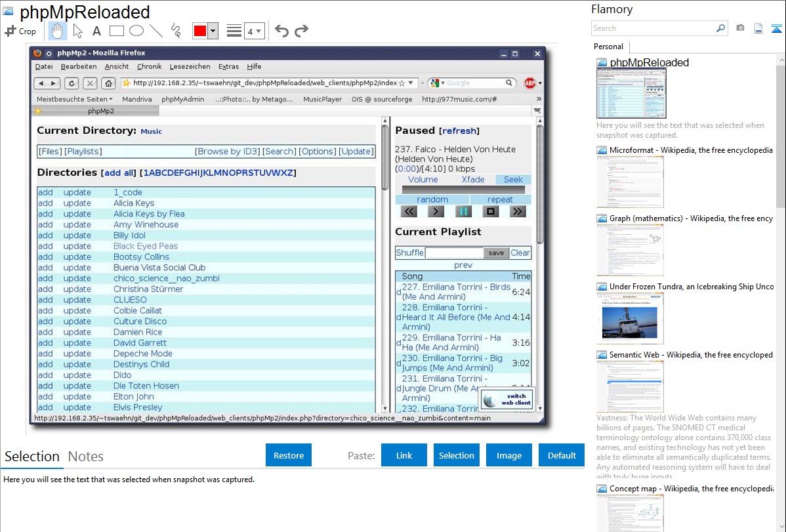Click the seek progress bar in player
Image resolution: width=786 pixels, height=532 pixels.
coord(463,190)
